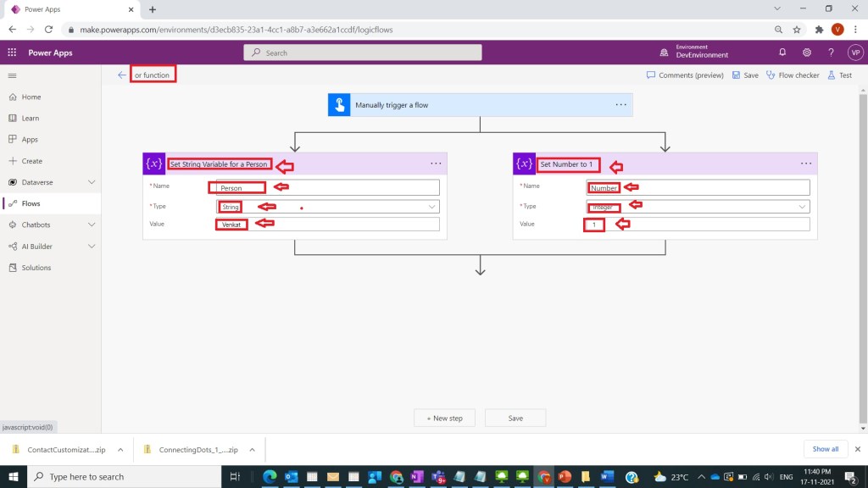Expand the AI Builder navigation section

coord(92,247)
